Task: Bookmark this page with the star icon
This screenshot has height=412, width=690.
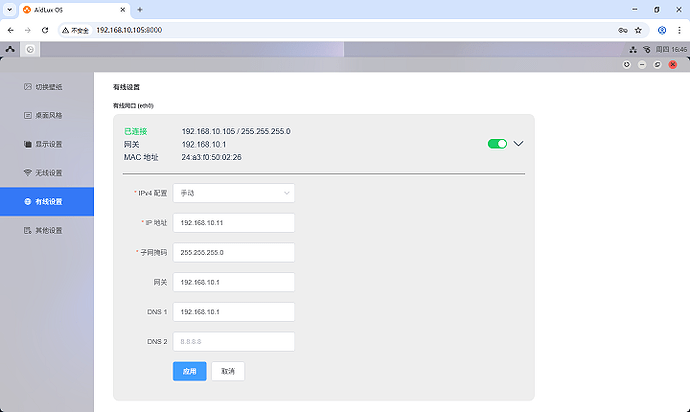Action: (638, 30)
